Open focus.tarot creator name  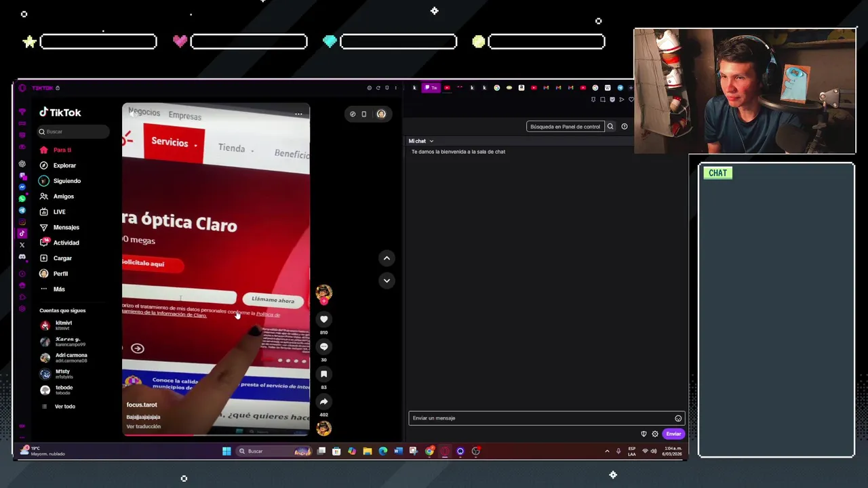tap(142, 405)
